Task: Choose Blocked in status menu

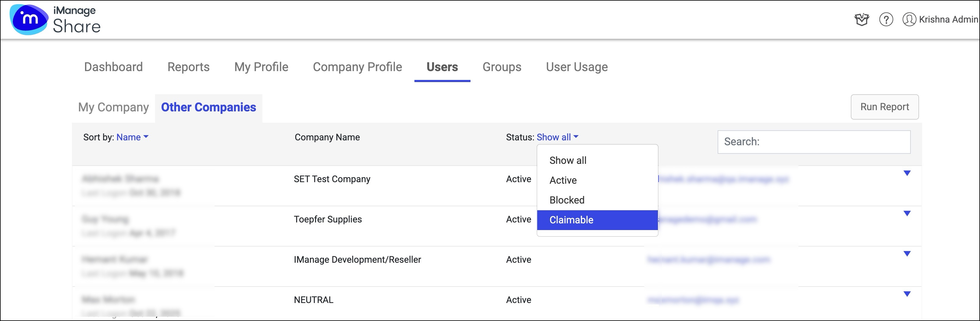Action: (x=597, y=200)
